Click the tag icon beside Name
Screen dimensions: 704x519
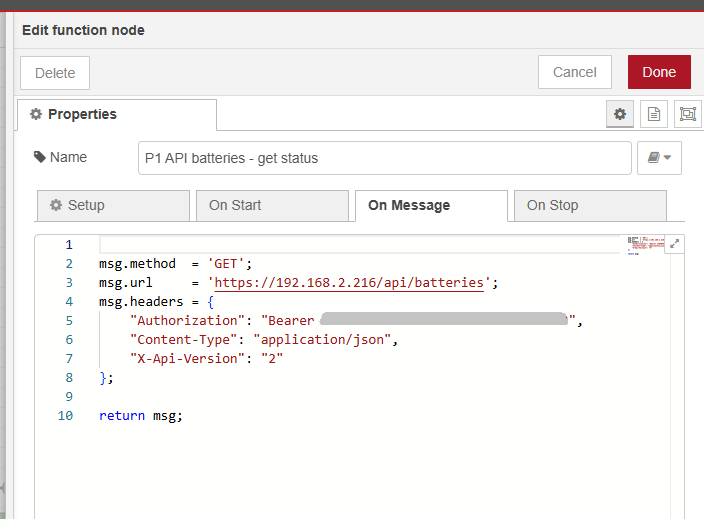pyautogui.click(x=39, y=157)
